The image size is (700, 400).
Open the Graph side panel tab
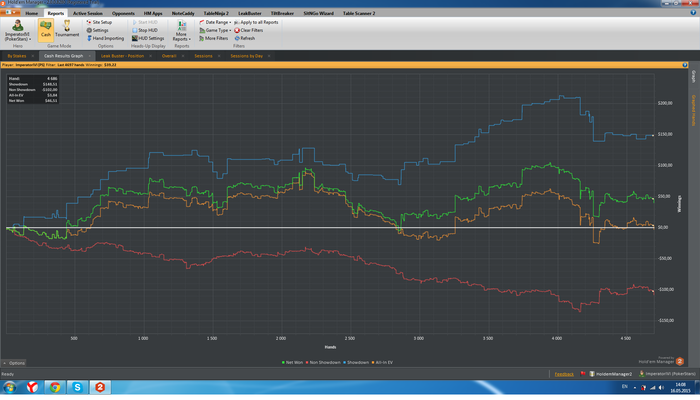694,76
